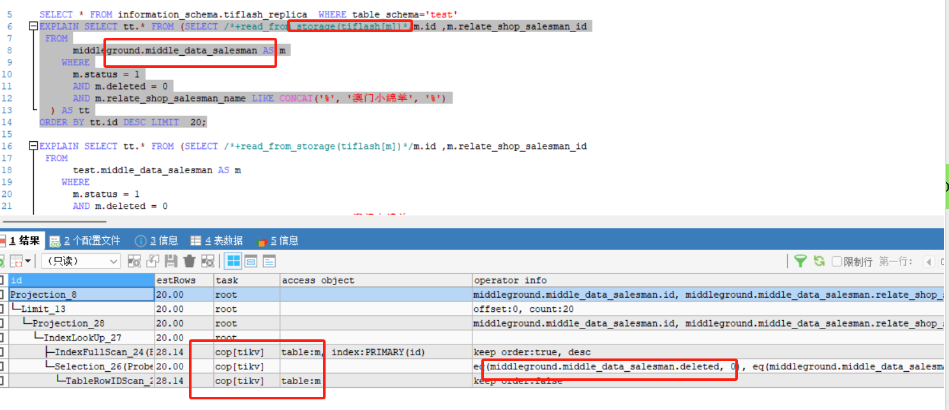Select the text view icon

point(269,261)
